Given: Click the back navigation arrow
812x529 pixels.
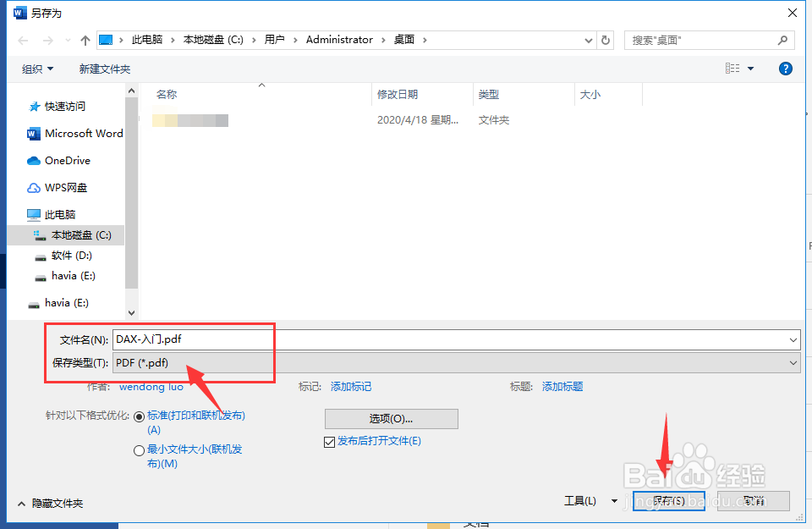Looking at the screenshot, I should (22, 39).
